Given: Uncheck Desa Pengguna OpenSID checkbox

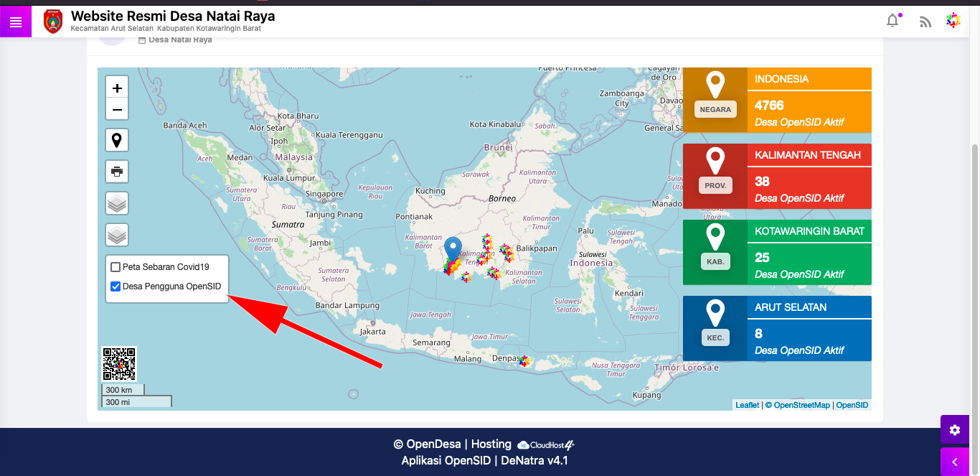Looking at the screenshot, I should point(116,286).
